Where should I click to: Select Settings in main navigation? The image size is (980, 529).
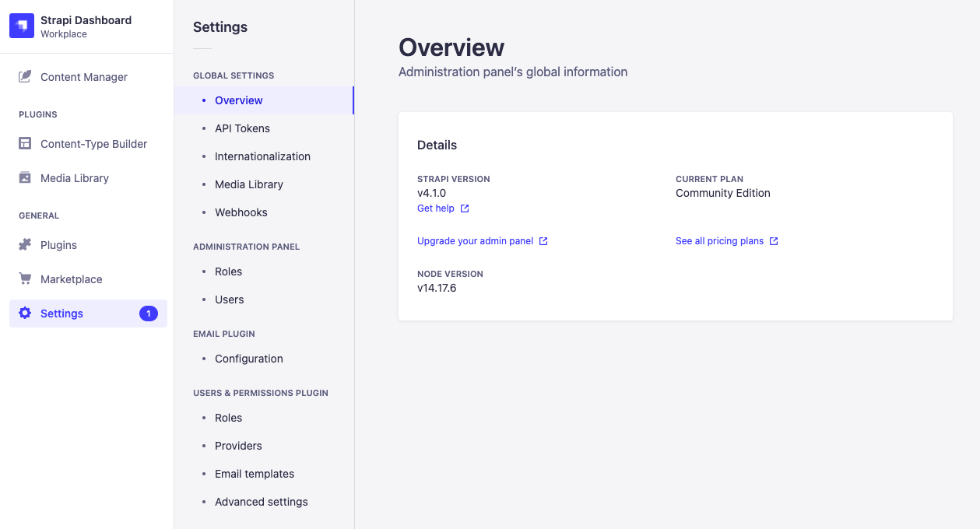88,314
